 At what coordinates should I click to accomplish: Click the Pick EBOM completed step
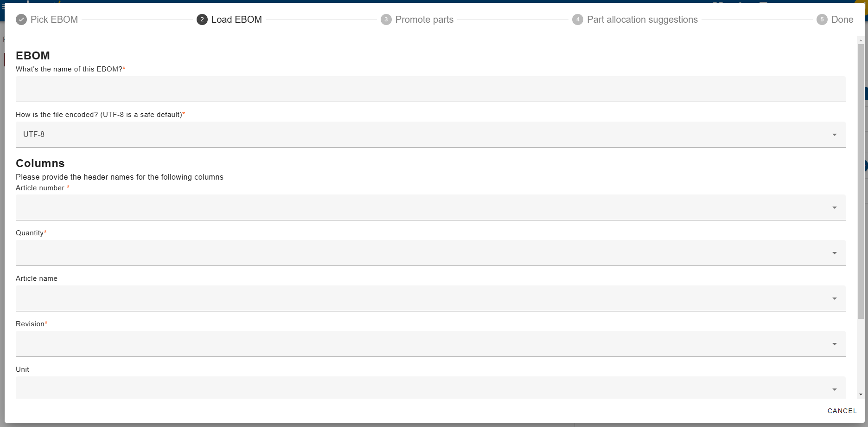tap(47, 19)
